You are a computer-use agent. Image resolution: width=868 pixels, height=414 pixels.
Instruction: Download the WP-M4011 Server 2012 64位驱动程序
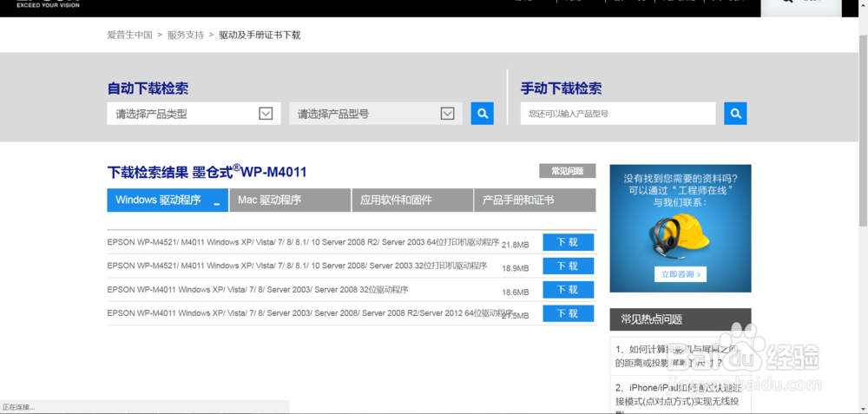point(568,313)
